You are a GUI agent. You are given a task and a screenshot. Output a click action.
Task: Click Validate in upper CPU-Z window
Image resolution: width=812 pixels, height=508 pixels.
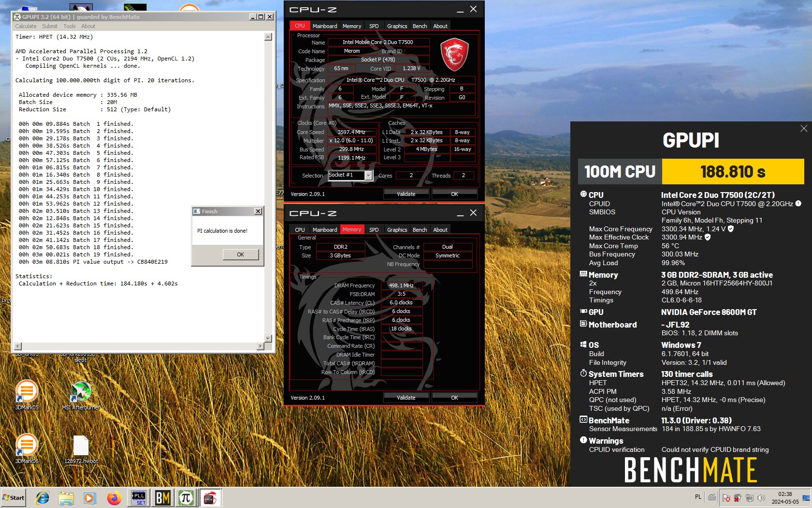point(406,194)
